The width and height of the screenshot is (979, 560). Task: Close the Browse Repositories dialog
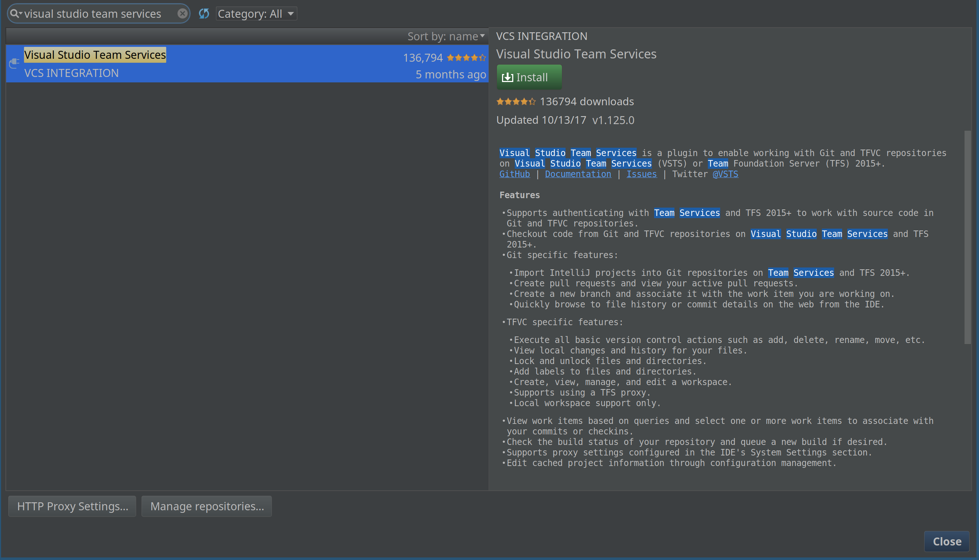pyautogui.click(x=947, y=541)
